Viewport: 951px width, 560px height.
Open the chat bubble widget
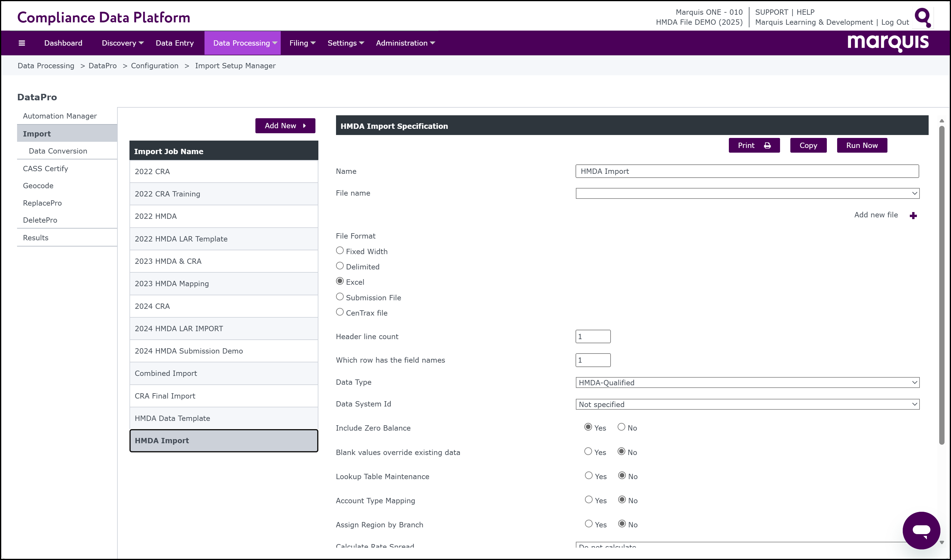(921, 530)
